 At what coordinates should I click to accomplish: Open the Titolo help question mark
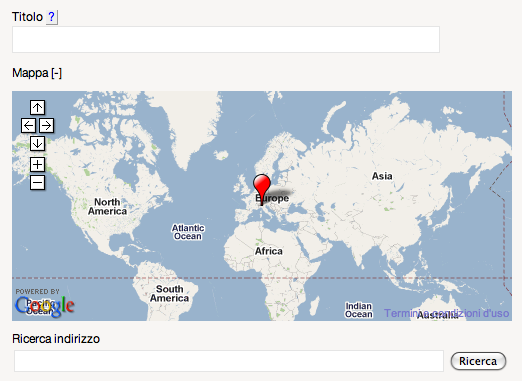[51, 17]
